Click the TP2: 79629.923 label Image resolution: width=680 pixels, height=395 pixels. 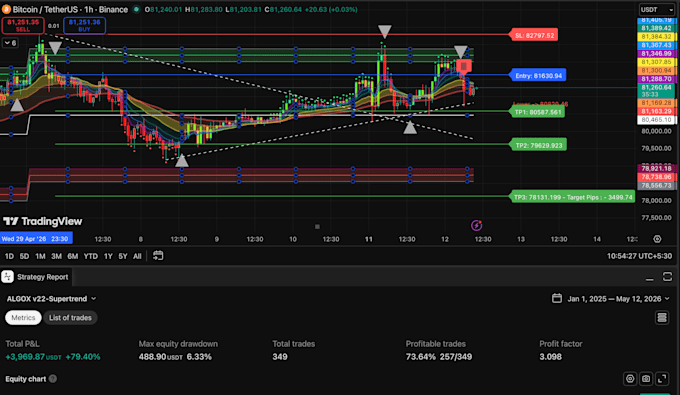(x=539, y=145)
